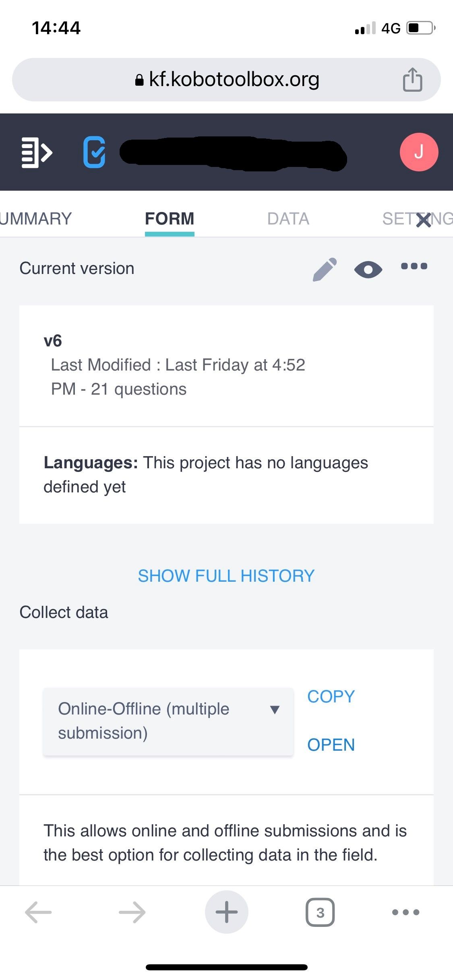
Task: Click the KoboToolbox project form icon
Action: pyautogui.click(x=94, y=152)
